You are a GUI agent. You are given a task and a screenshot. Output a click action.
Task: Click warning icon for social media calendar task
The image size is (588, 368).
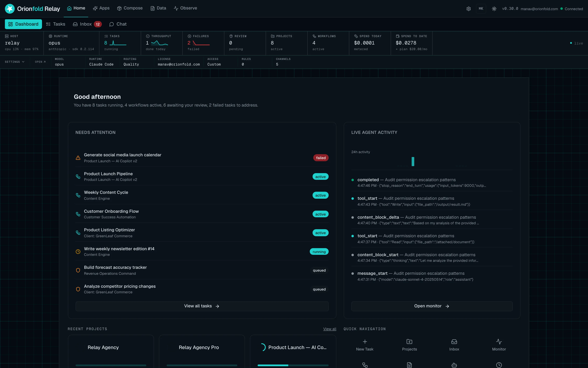78,158
